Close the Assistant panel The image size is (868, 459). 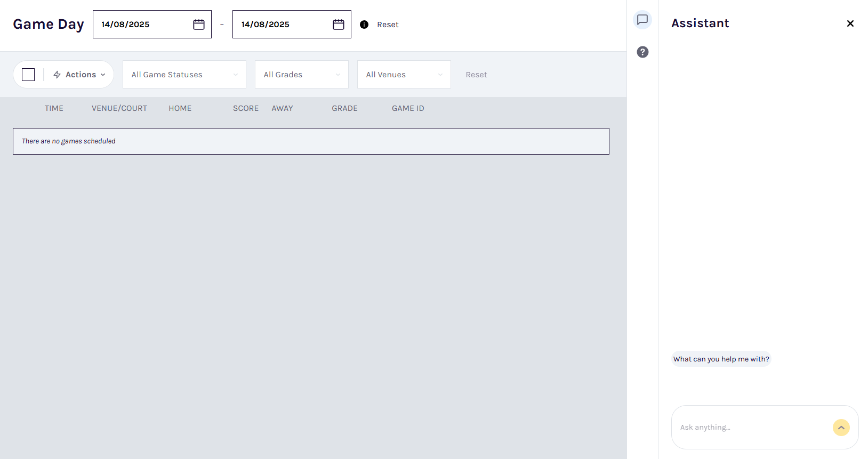(x=850, y=23)
